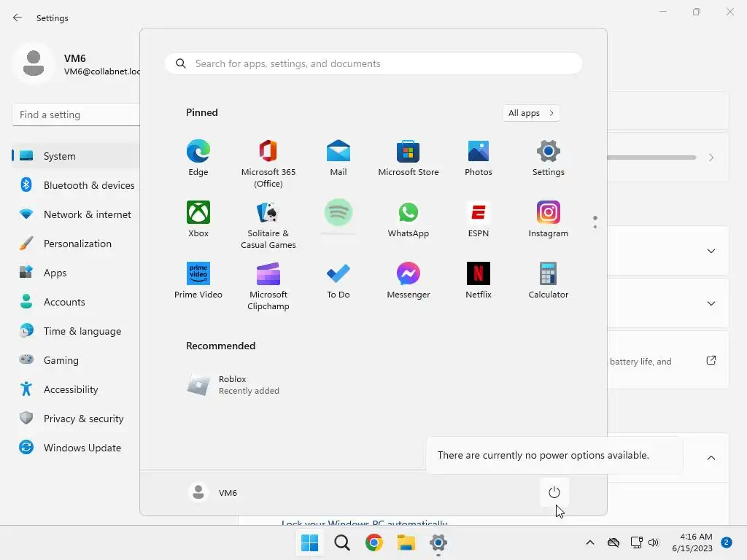Open Privacy & security settings
Image resolution: width=747 pixels, height=560 pixels.
tap(76, 419)
